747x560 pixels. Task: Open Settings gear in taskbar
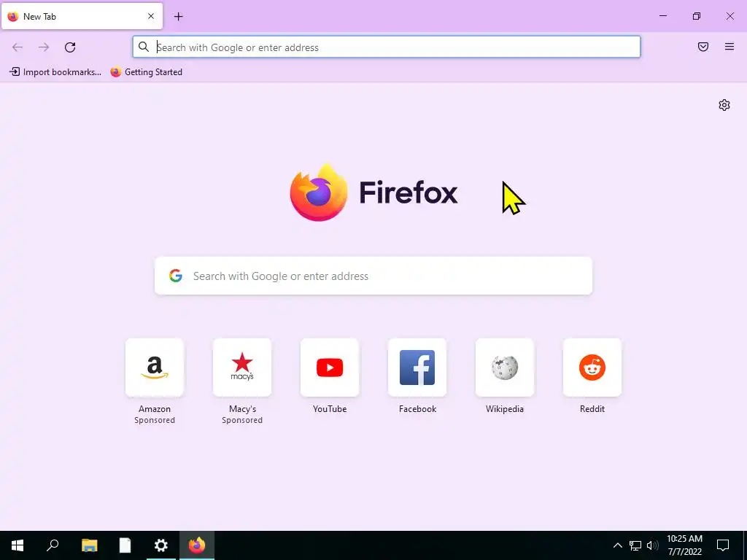tap(161, 545)
